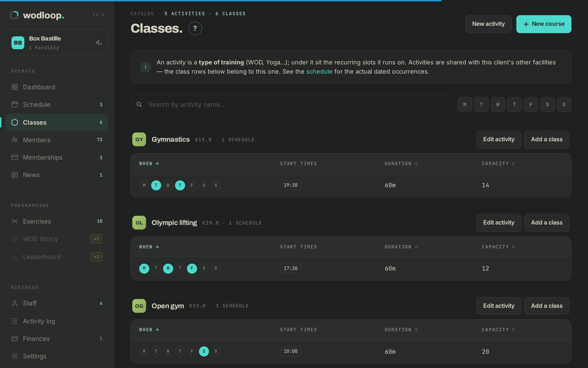Click the New course button
This screenshot has width=588, height=368.
544,24
